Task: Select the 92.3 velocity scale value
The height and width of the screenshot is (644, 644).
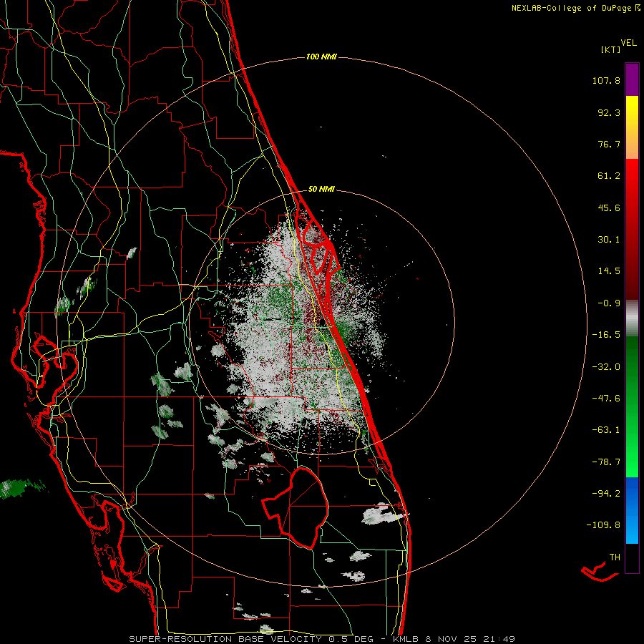Action: click(609, 112)
